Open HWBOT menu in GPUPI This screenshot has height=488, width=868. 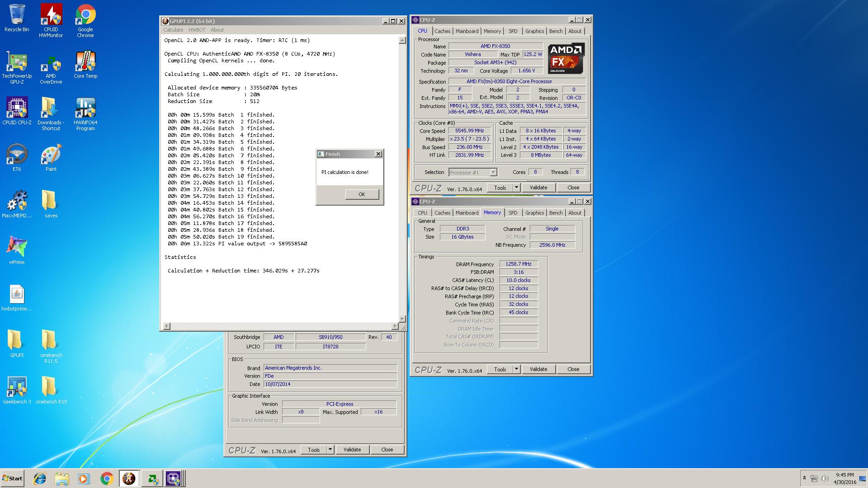coord(197,30)
